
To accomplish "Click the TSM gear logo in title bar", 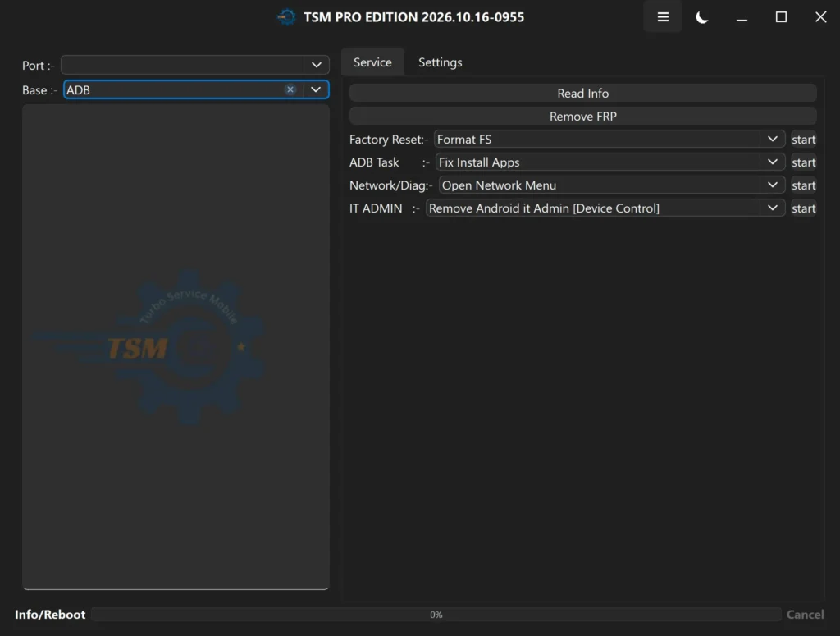I will pyautogui.click(x=286, y=17).
